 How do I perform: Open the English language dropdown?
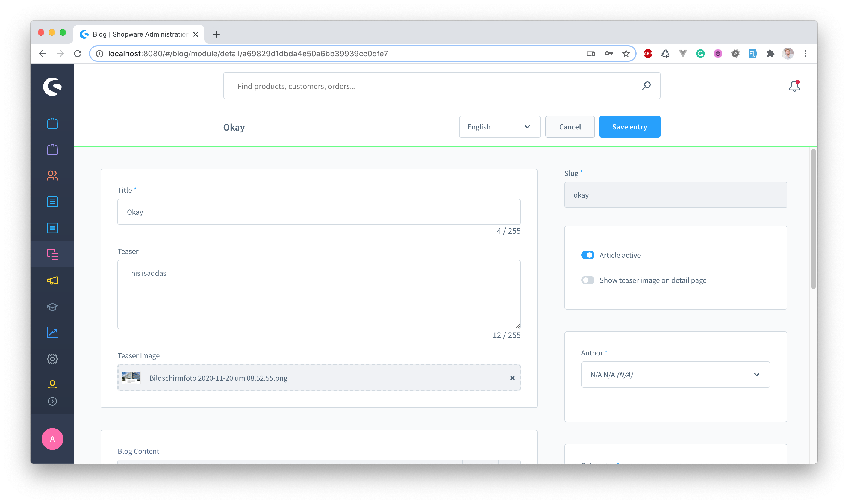[499, 127]
